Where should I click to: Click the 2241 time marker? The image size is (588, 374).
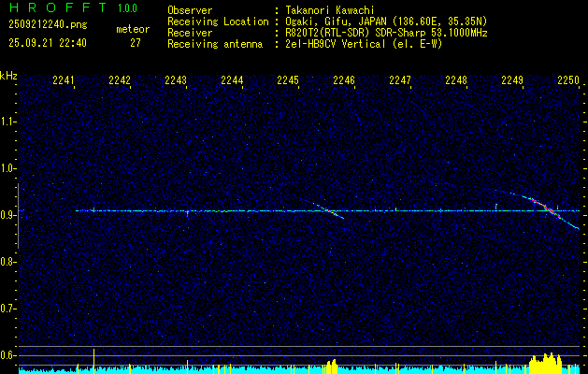point(65,81)
